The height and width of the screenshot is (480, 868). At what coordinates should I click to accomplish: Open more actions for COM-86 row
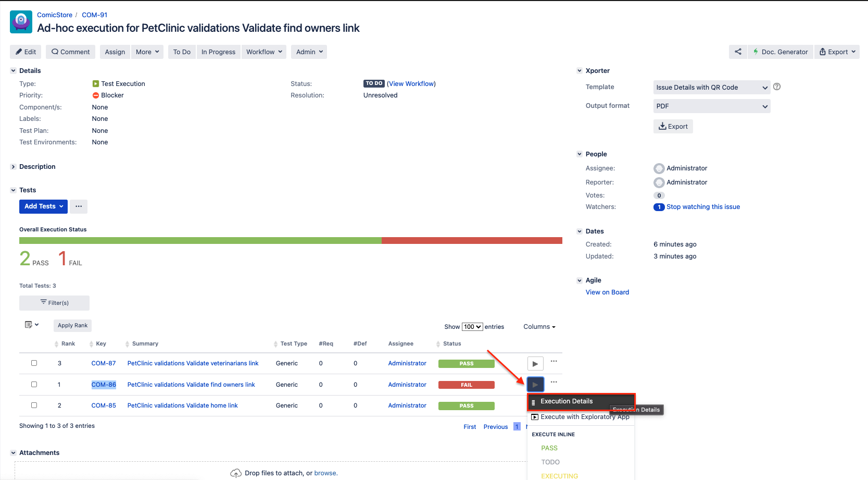pyautogui.click(x=554, y=382)
